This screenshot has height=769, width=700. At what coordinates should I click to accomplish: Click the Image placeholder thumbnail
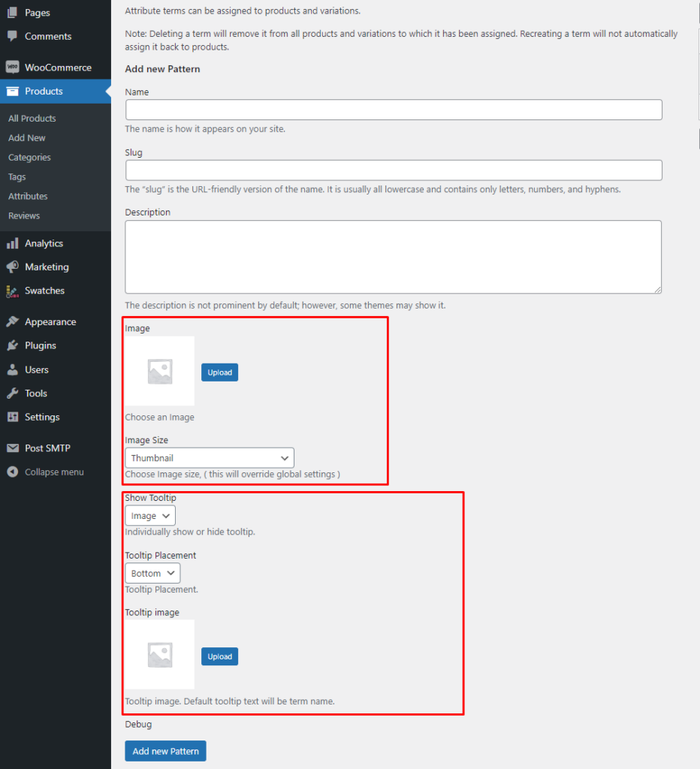pyautogui.click(x=159, y=371)
